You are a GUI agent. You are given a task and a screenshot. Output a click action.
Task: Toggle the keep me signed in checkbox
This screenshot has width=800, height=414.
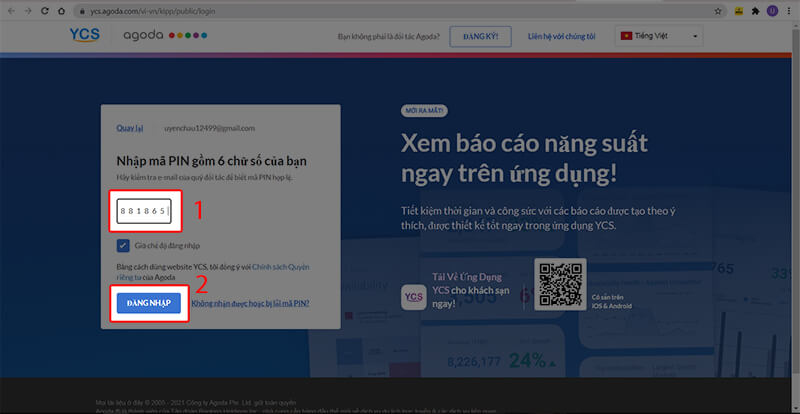coord(123,245)
